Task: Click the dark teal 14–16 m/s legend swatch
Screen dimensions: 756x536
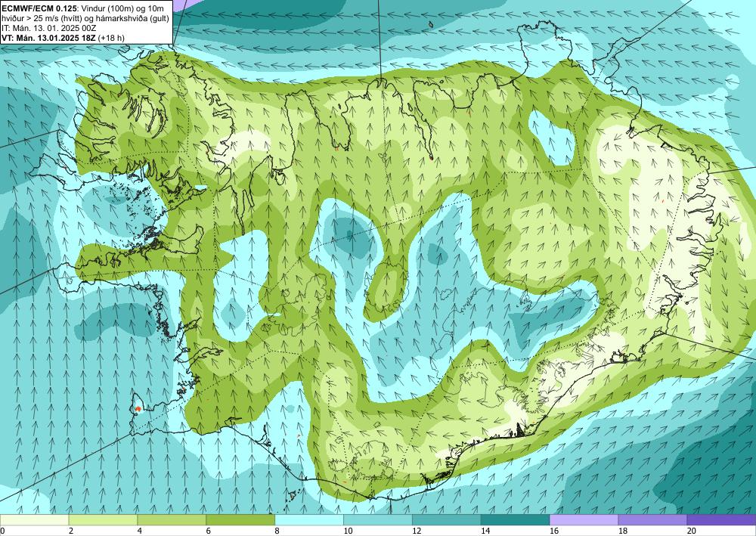Action: point(516,520)
